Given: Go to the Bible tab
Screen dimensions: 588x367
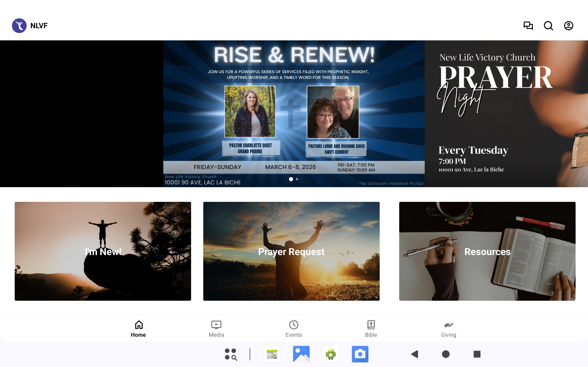Looking at the screenshot, I should (371, 329).
